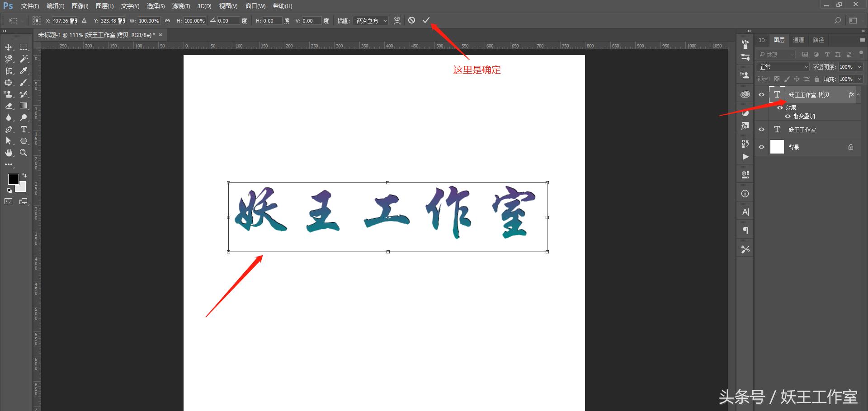Switch to the 通道 panel tab
Screen dimensions: 868x411
tap(798, 40)
